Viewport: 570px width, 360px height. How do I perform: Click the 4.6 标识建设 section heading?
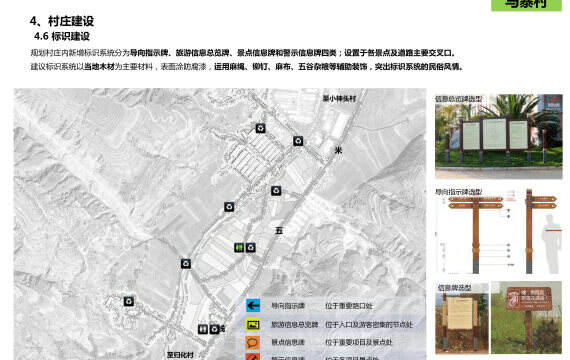click(x=62, y=36)
